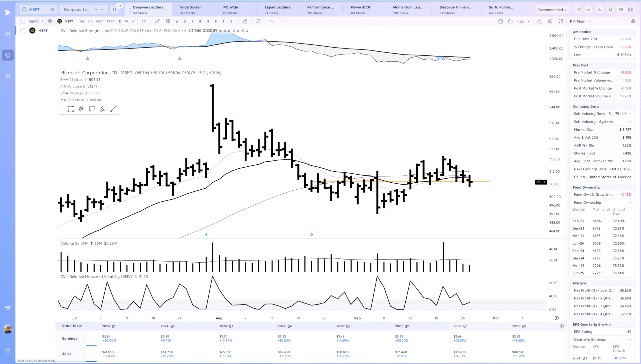
Task: Open the RM Main panel dropdown
Action: (x=590, y=21)
